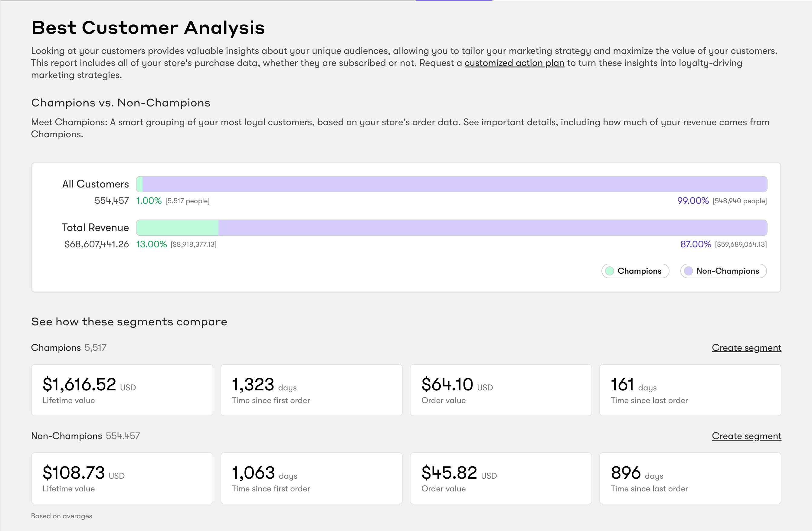Select the Non-Champions 896 days last order card
This screenshot has height=531, width=812.
click(690, 478)
